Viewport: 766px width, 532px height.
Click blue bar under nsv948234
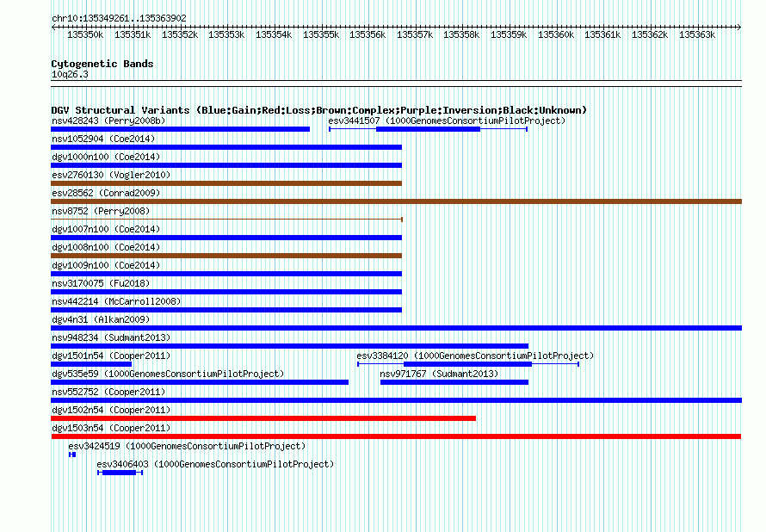pyautogui.click(x=290, y=346)
